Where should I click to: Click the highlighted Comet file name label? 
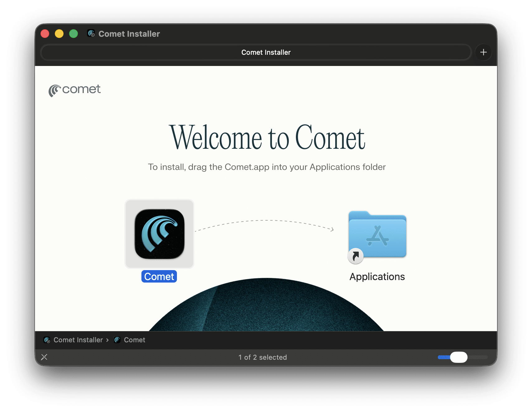click(159, 277)
